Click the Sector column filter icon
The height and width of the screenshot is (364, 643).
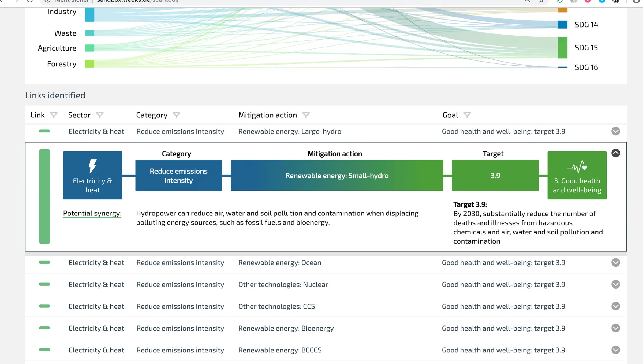[x=100, y=115]
